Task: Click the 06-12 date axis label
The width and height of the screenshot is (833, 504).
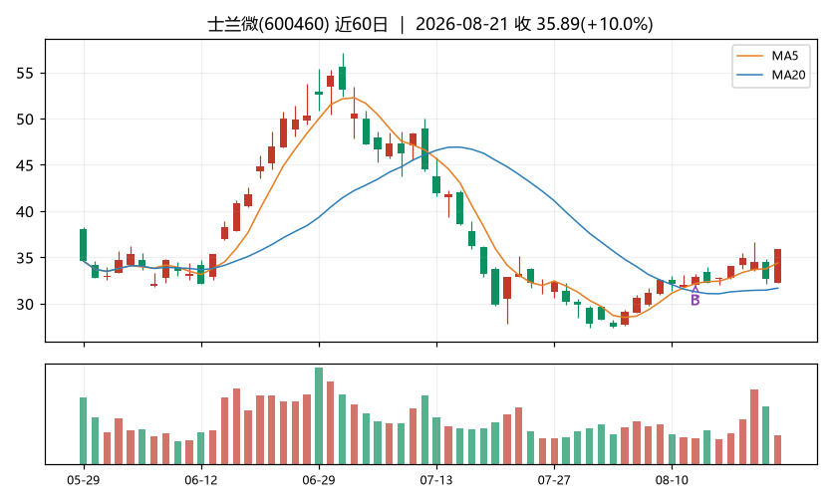Action: coord(201,481)
